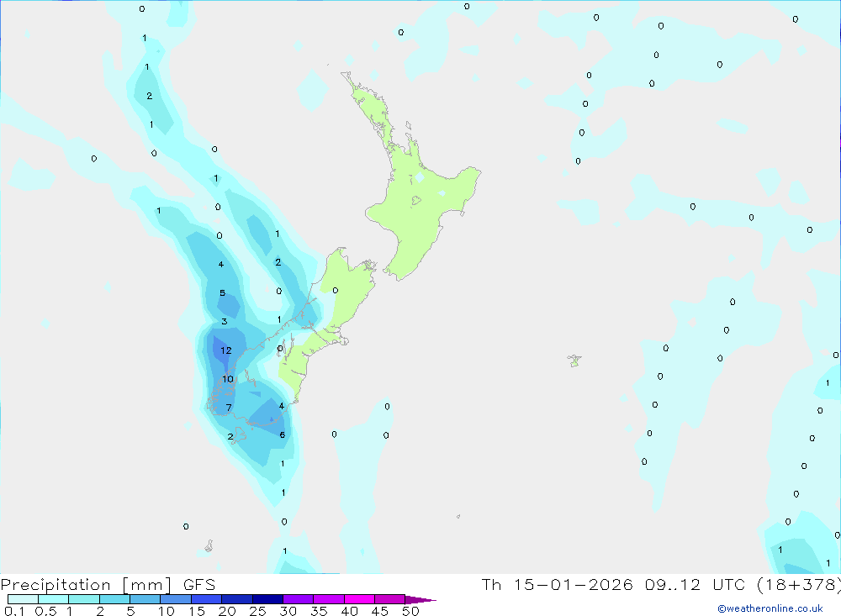
Task: Click the 45 legend scale label
Action: (380, 611)
